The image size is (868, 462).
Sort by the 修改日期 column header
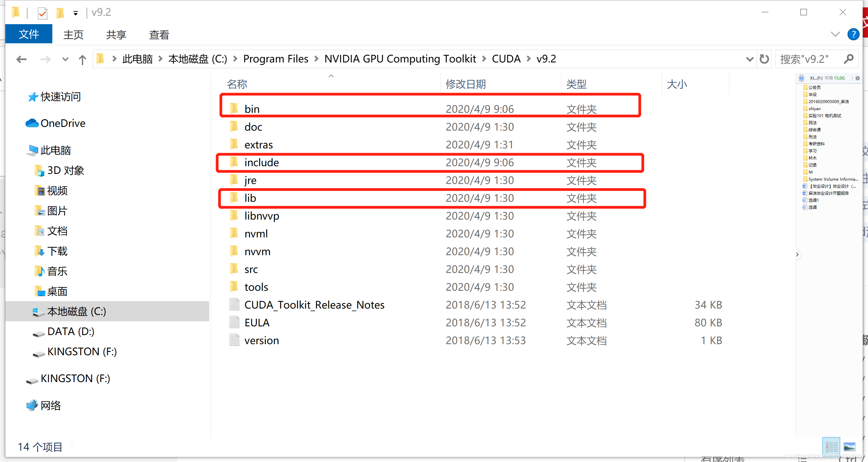465,84
